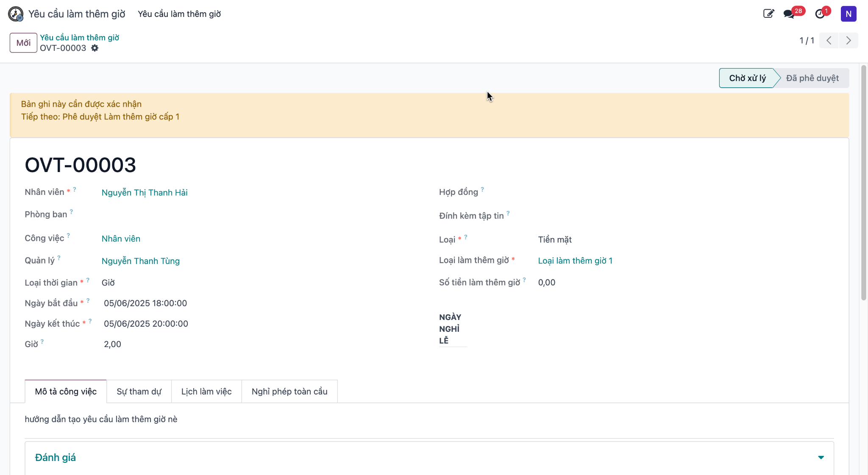Switch to the Nghỉ phép toàn cầu tab
Screen dimensions: 868x475
coord(289,392)
